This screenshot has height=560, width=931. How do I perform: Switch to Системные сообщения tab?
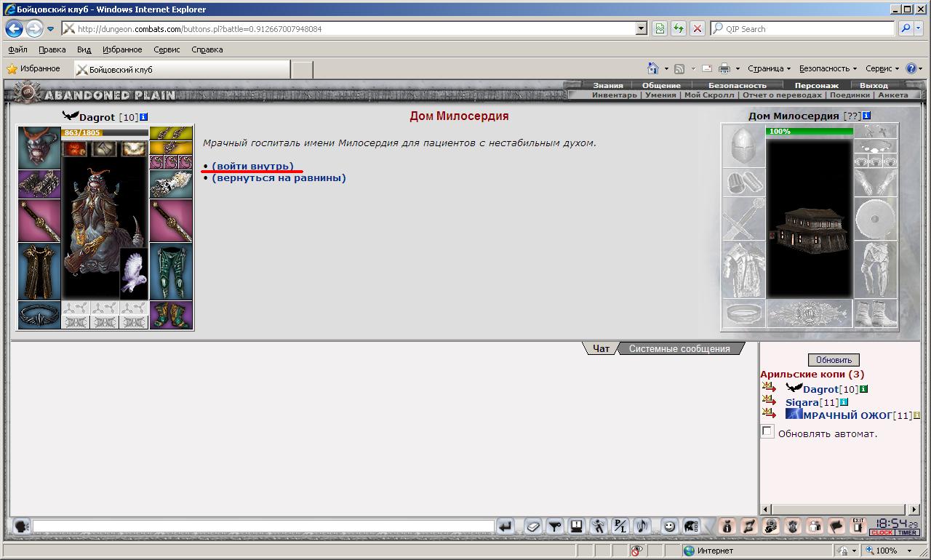point(679,348)
